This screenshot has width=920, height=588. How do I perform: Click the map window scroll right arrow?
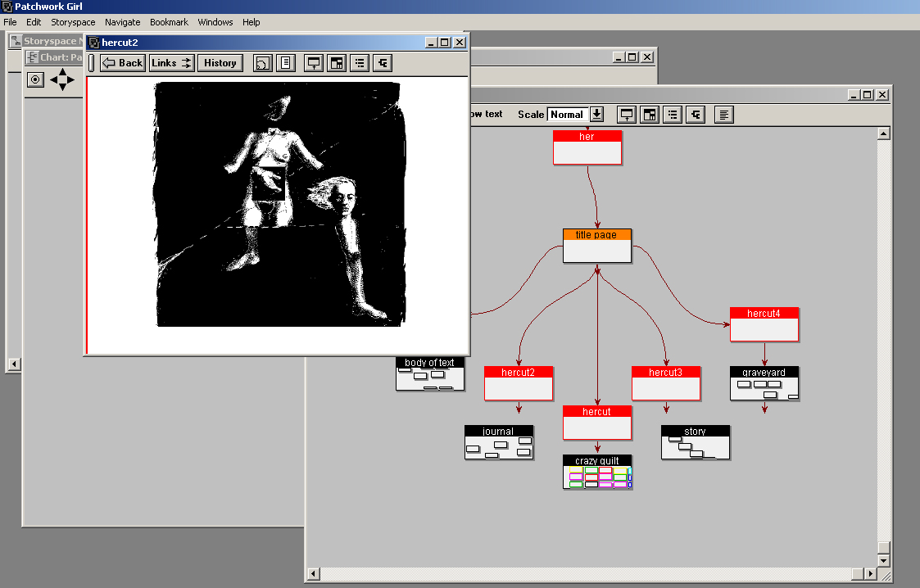[871, 573]
